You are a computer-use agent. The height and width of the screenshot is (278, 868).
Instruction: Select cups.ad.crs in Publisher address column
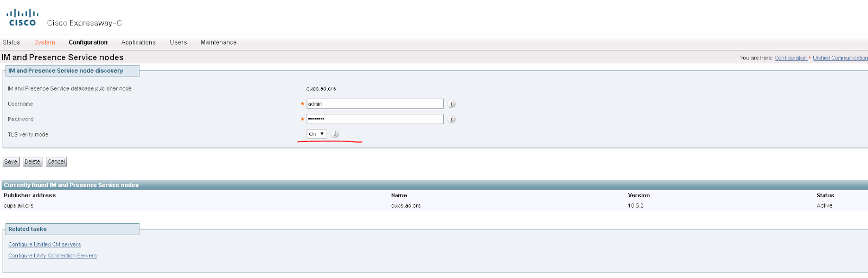[18, 206]
